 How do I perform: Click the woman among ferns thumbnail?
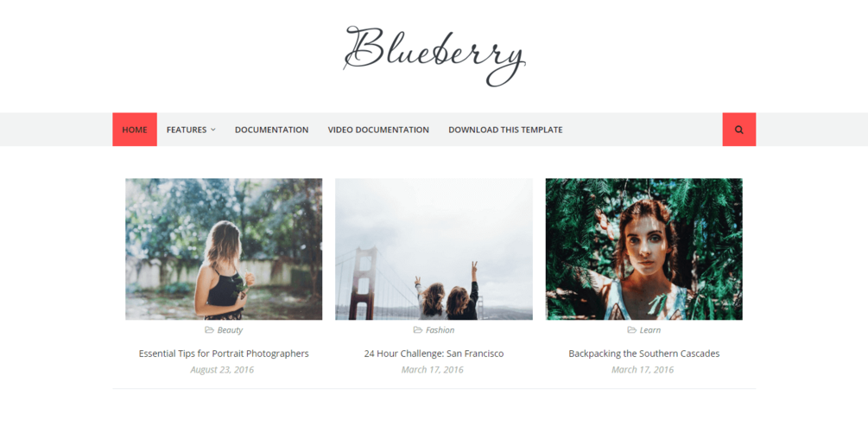point(643,249)
